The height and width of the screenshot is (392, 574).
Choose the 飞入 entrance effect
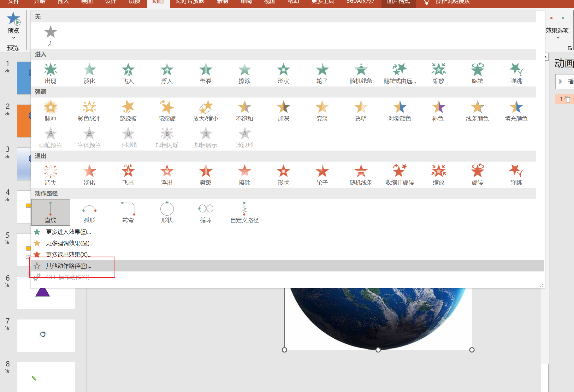[128, 73]
